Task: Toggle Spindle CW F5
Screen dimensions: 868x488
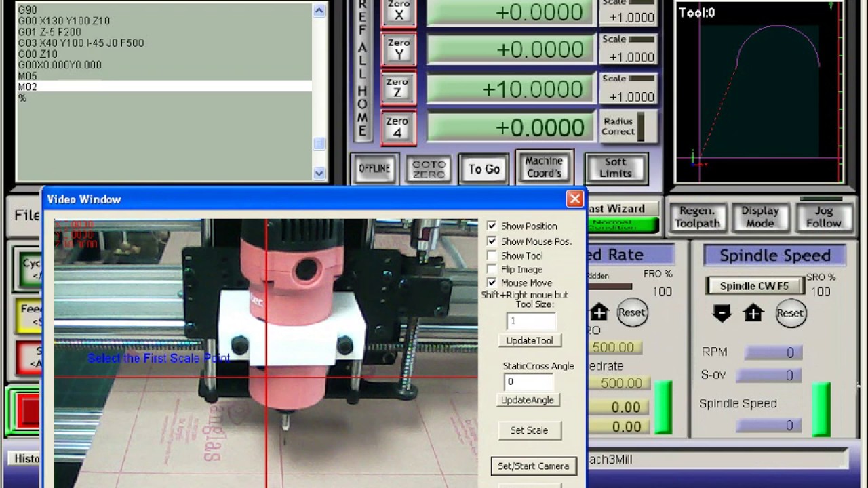Action: click(754, 286)
